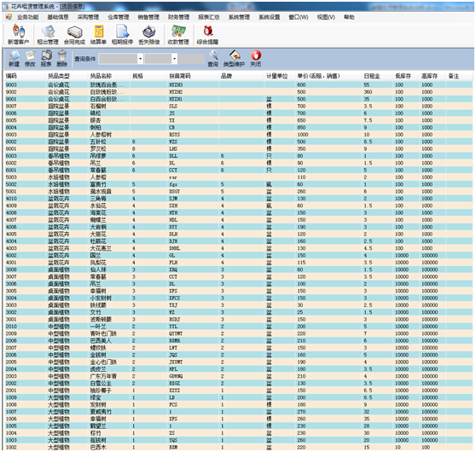Click the query value input field

coord(192,59)
